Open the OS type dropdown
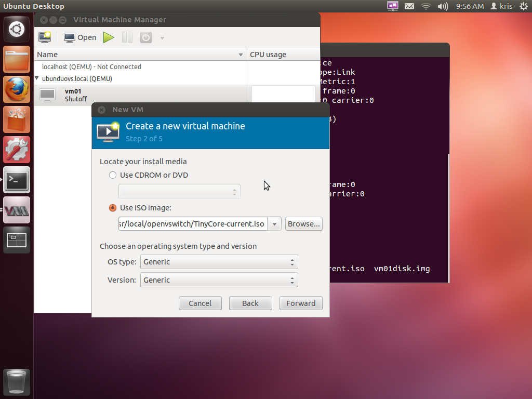The width and height of the screenshot is (532, 399). point(219,262)
